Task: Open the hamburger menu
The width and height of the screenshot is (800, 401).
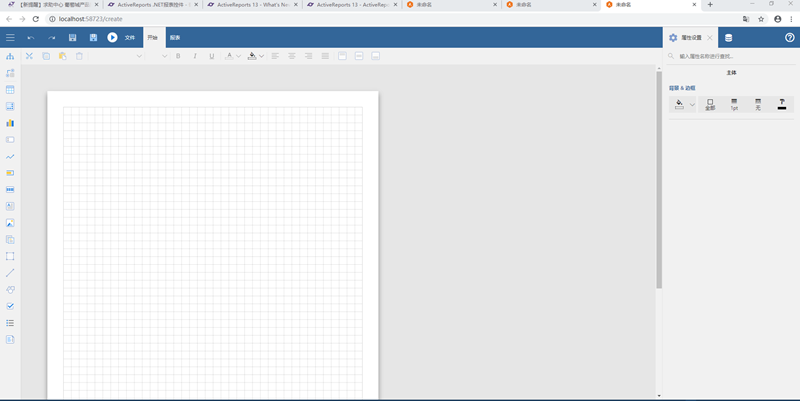Action: coord(10,38)
